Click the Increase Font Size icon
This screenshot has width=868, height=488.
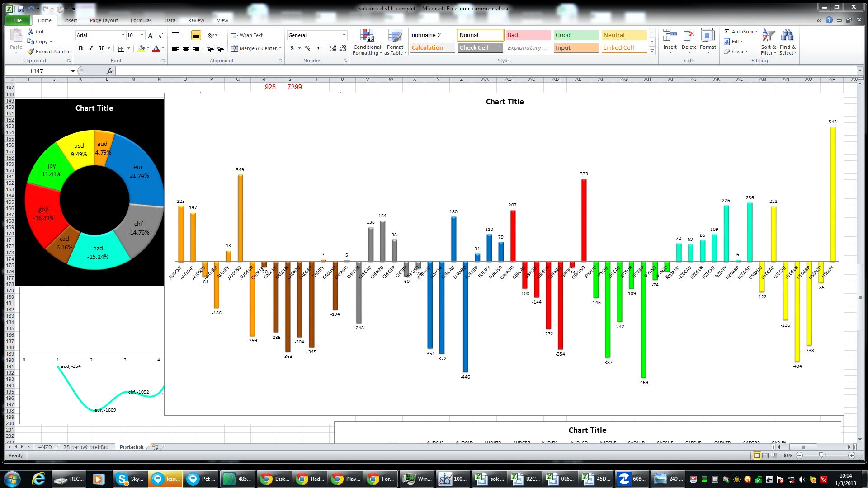(x=151, y=35)
